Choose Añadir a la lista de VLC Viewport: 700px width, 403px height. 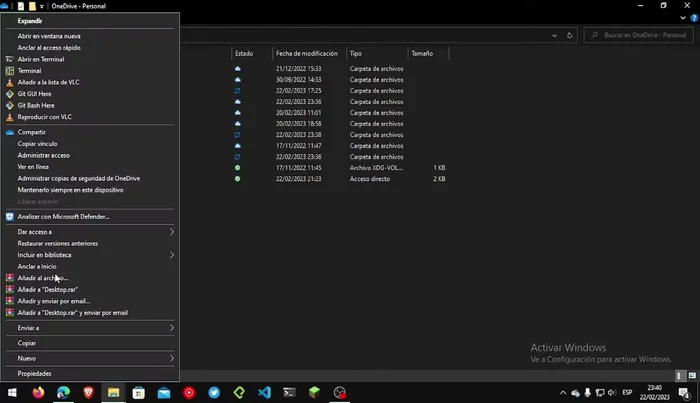[90, 83]
